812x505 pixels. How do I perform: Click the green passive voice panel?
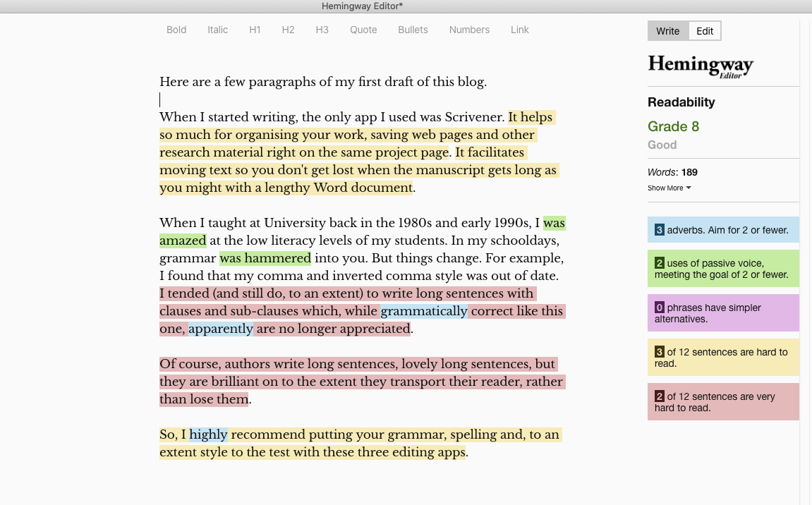(723, 269)
